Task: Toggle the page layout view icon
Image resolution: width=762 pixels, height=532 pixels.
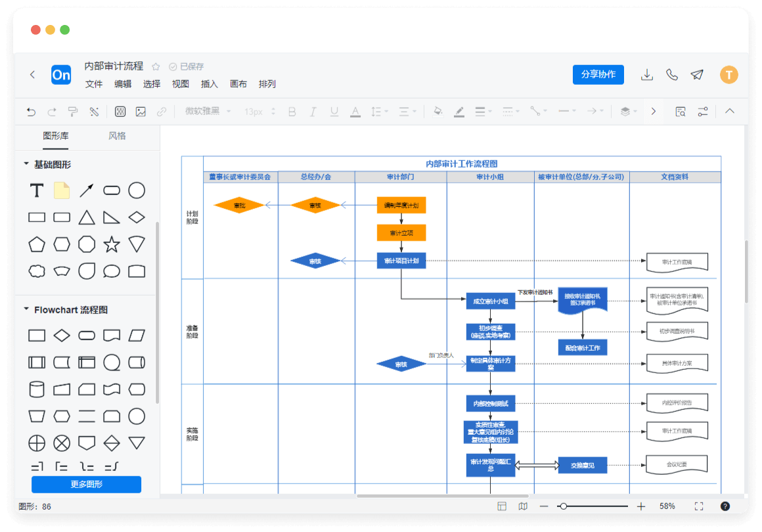Action: [x=502, y=506]
